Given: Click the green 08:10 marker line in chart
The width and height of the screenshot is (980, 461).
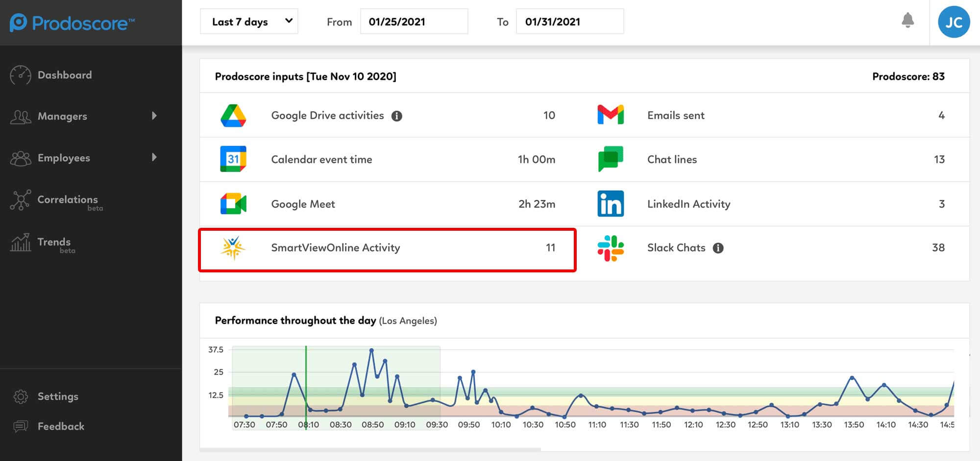Looking at the screenshot, I should tap(306, 387).
